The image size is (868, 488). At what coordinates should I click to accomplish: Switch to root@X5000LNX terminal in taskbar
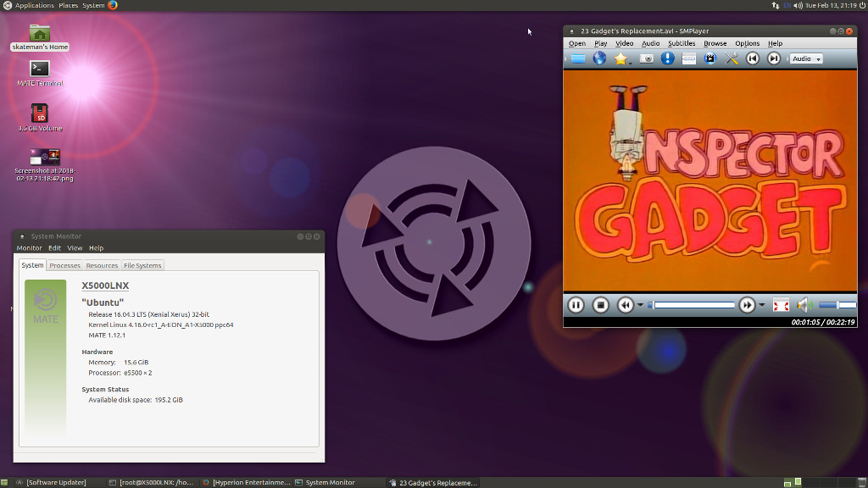point(152,482)
